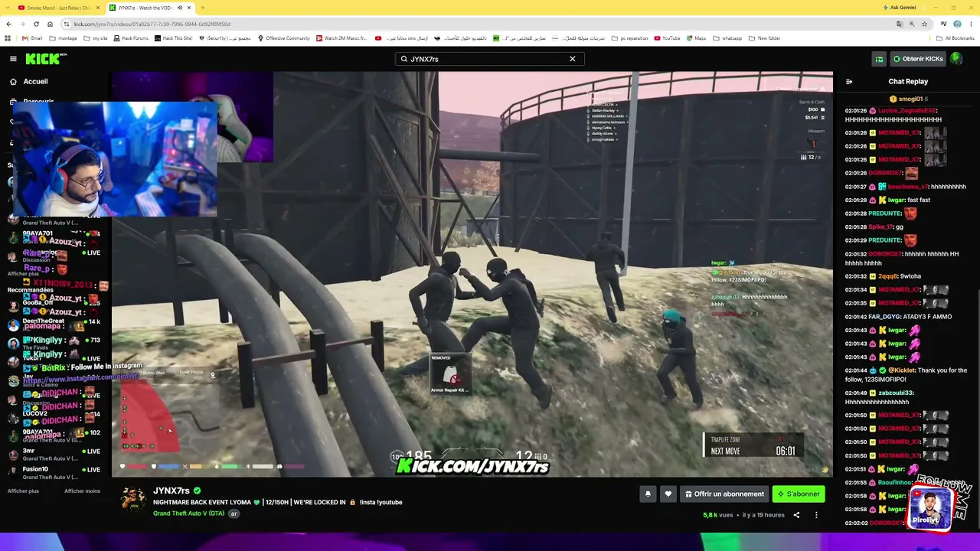Open Watch 2M Maroc bookmark
This screenshot has width=980, height=551.
(341, 38)
